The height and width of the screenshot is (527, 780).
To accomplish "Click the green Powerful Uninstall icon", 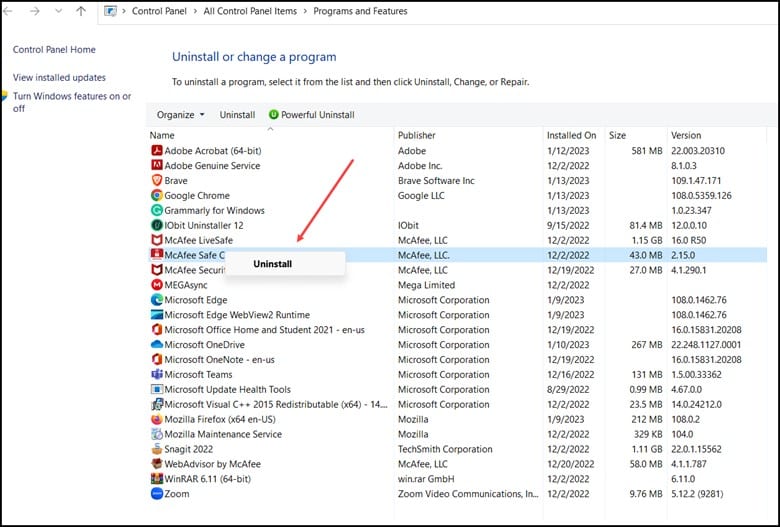I will [x=273, y=114].
